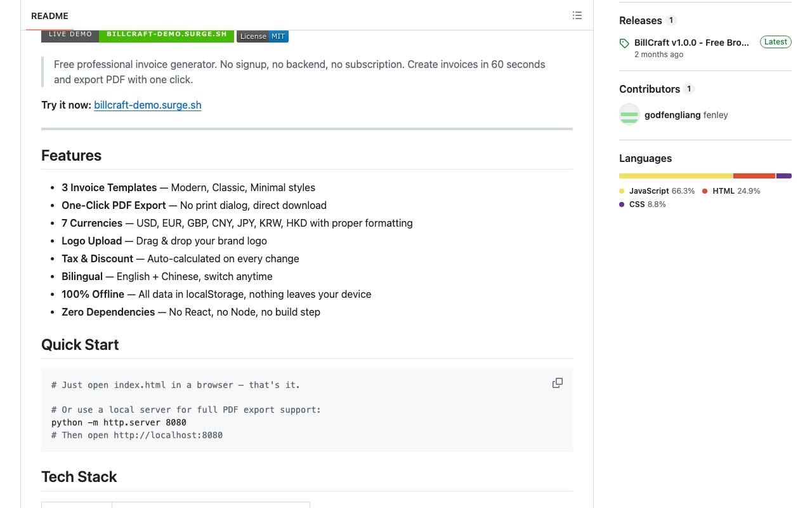Screen dimensions: 812x508
Task: Click the Languages heading
Action: point(645,158)
